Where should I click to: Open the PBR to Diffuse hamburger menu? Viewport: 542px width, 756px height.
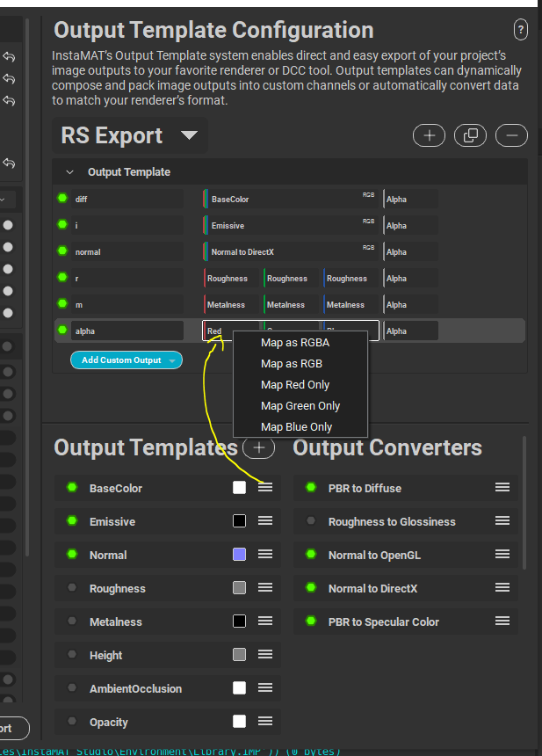[502, 488]
